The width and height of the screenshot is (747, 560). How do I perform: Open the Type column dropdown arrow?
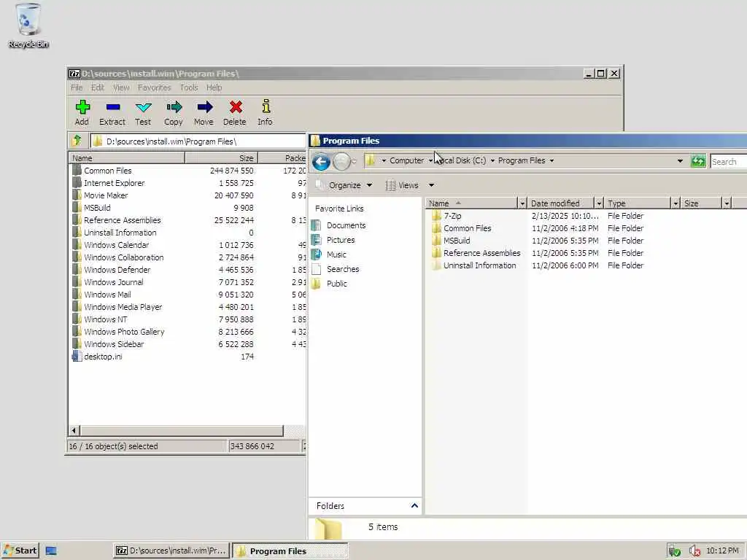coord(676,203)
